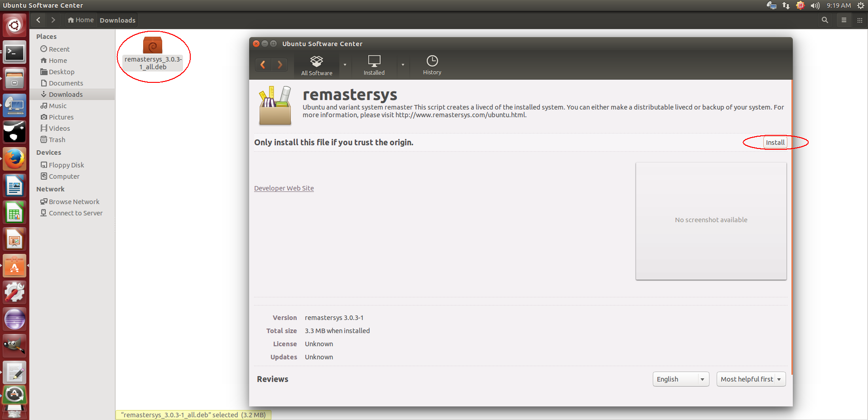The width and height of the screenshot is (868, 420).
Task: Select remastersys_3.0.3-1_all.deb file
Action: click(x=153, y=54)
